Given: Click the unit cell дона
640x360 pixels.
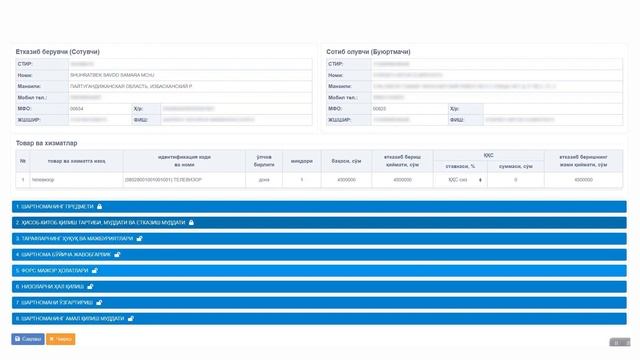Looking at the screenshot, I should (264, 180).
